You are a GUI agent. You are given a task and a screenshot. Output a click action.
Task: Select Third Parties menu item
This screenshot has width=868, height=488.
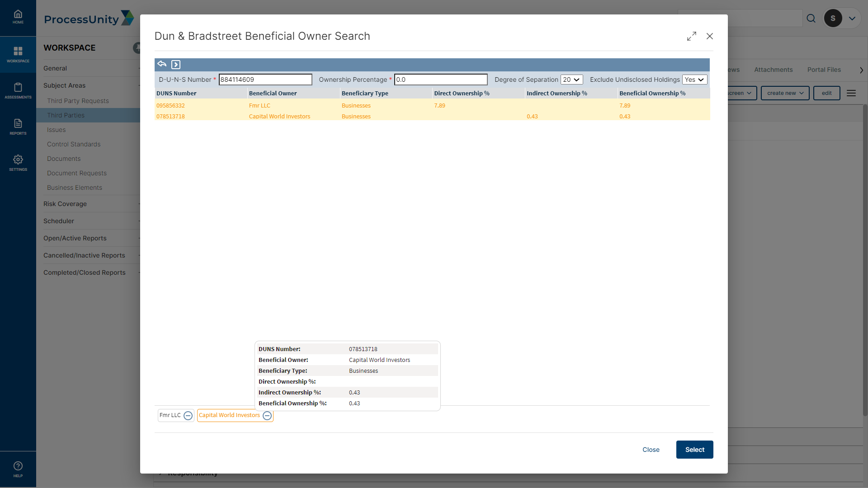88,115
